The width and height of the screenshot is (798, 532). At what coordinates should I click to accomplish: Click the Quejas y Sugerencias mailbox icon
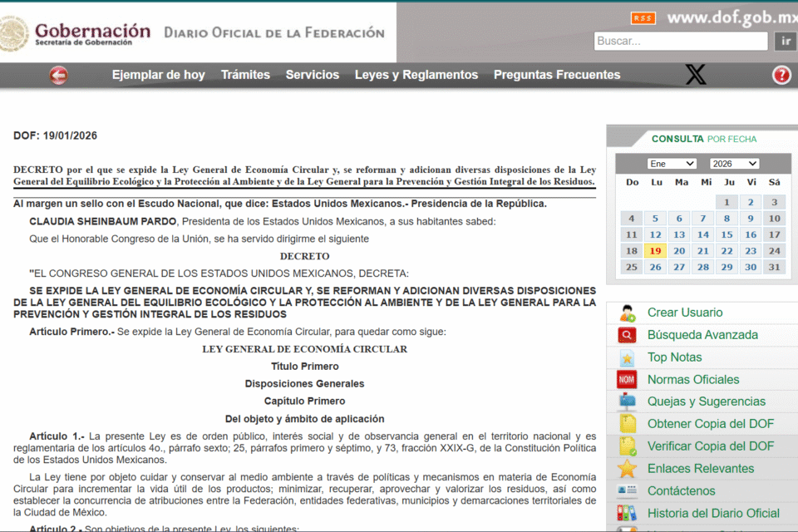[x=628, y=402]
